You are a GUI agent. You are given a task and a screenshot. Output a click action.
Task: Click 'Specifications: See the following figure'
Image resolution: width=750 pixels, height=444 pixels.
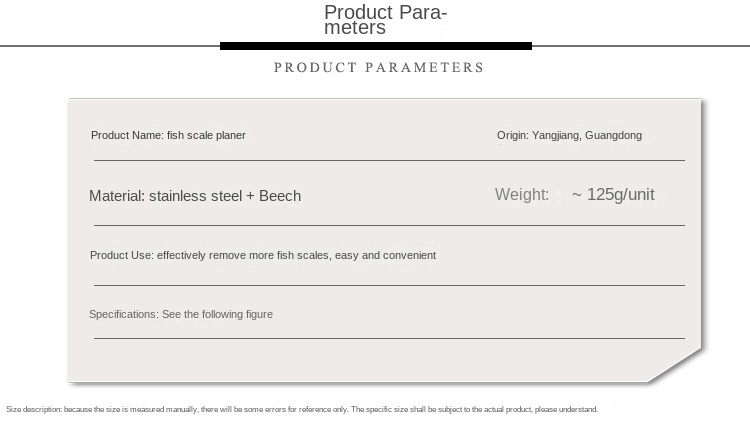click(x=181, y=314)
